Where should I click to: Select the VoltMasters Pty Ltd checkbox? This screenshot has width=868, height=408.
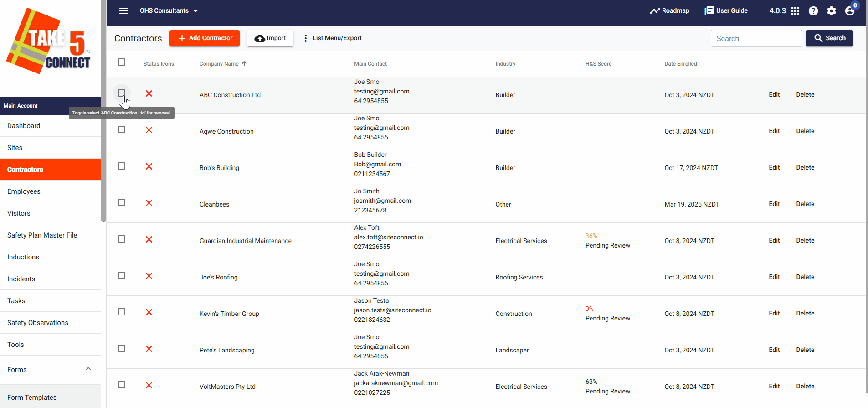(122, 385)
